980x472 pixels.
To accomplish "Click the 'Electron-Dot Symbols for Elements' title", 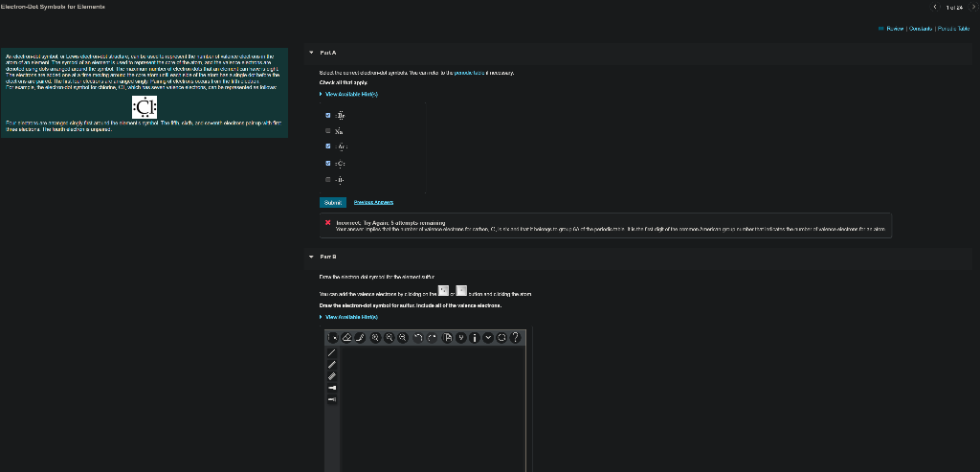I will tap(53, 7).
